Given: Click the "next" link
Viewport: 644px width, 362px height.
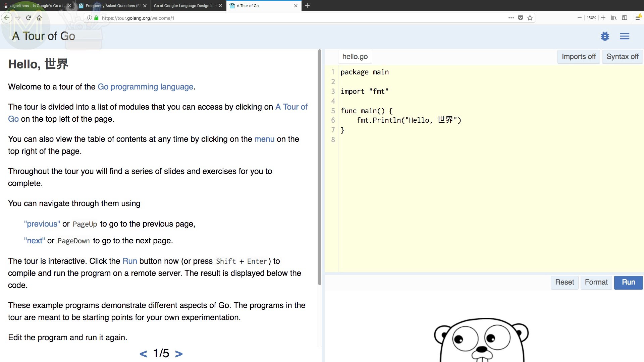Looking at the screenshot, I should [x=34, y=241].
